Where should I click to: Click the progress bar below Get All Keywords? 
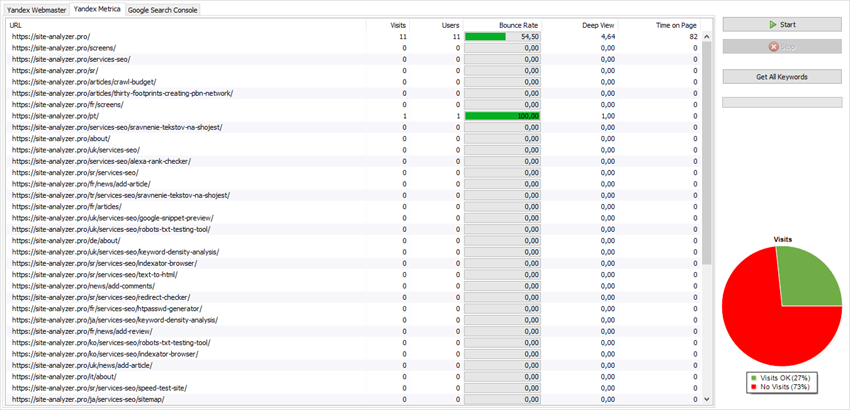tap(782, 102)
